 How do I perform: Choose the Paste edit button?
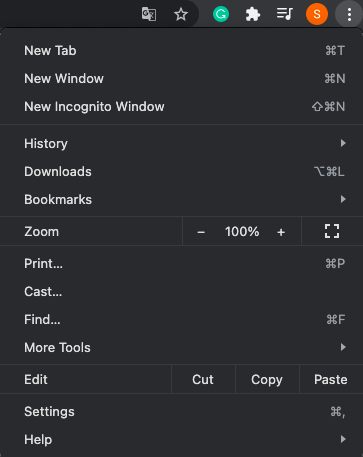pyautogui.click(x=331, y=379)
